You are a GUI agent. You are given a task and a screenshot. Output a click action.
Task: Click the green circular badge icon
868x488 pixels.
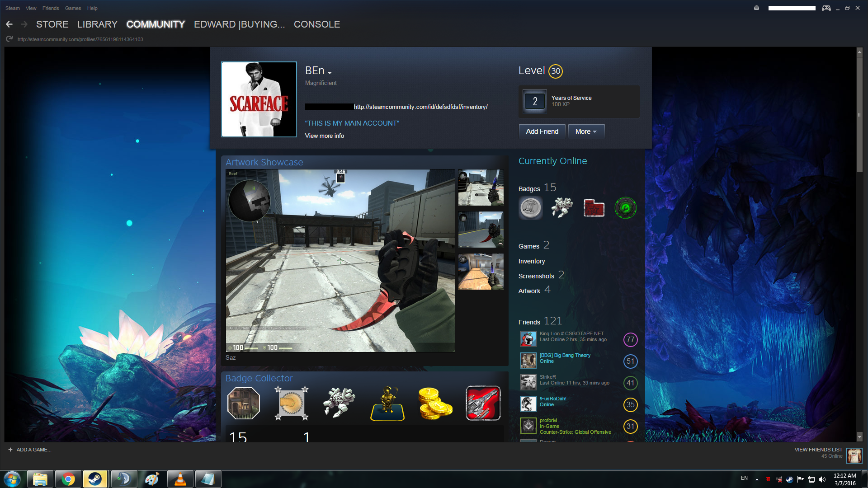(x=625, y=208)
